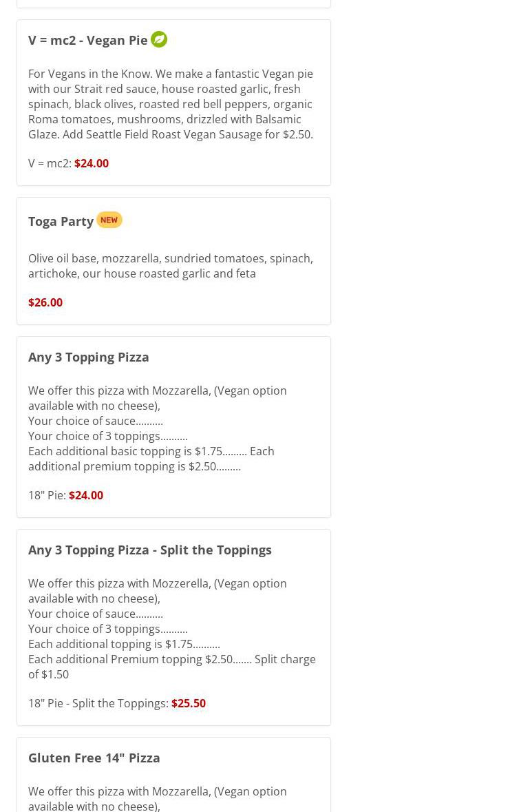Click the description mentioning Split charge of $1.50
Viewport: 530px width, 812px height.
171,667
